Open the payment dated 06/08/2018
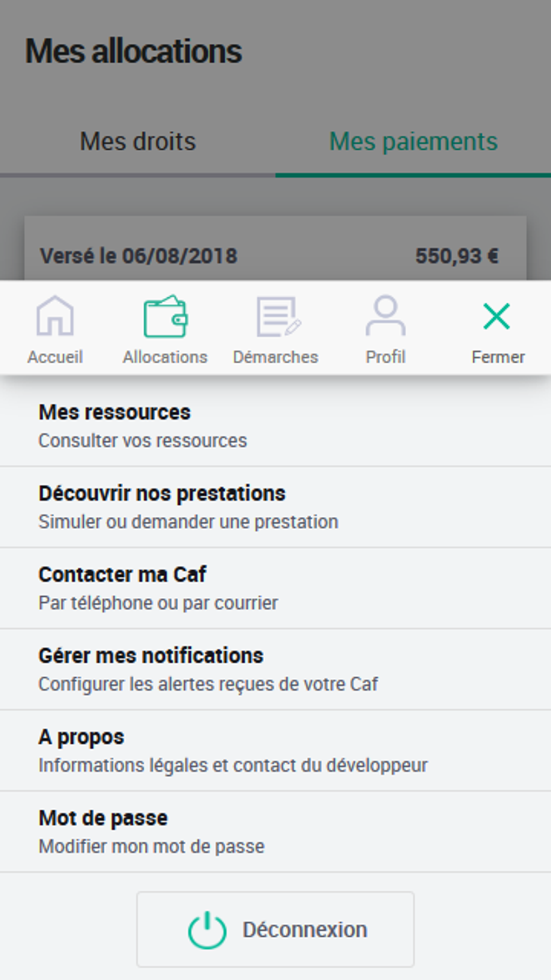 [139, 256]
